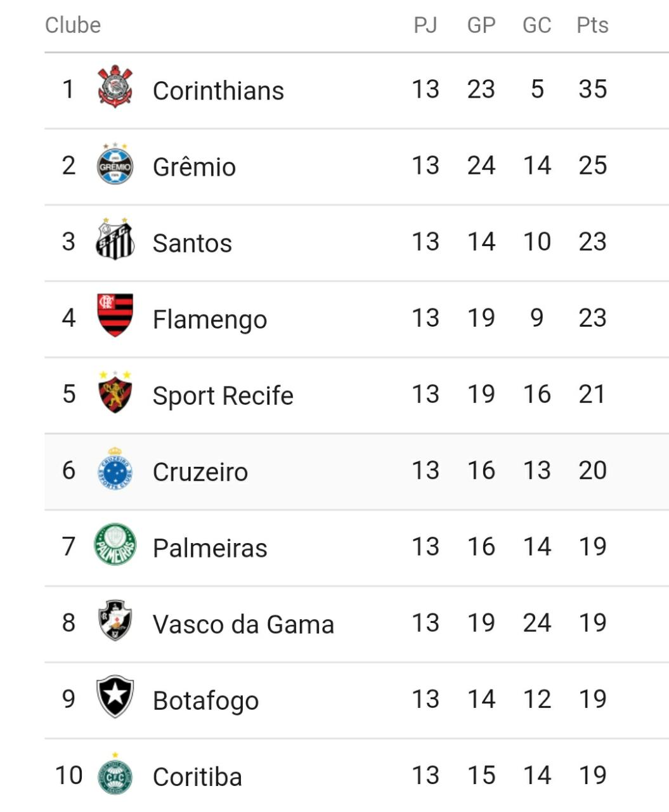Viewport: 669px width, 812px height.
Task: Click the Clube column header
Action: 73,25
